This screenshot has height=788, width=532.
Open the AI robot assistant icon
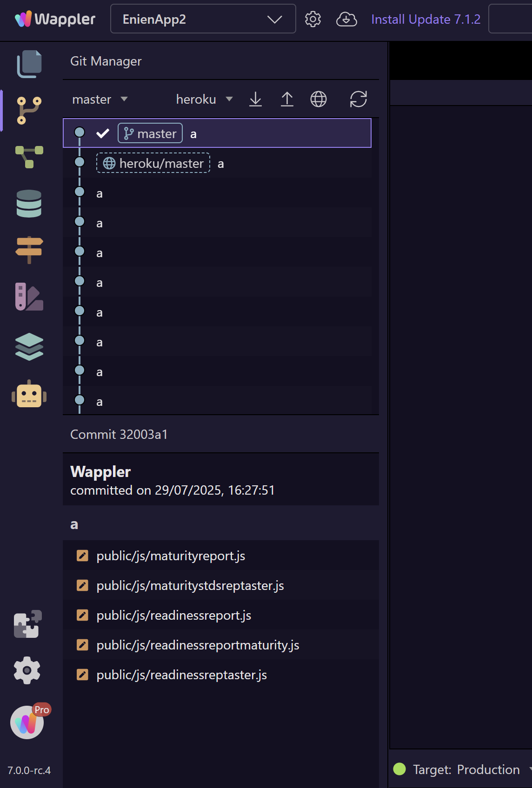(29, 394)
